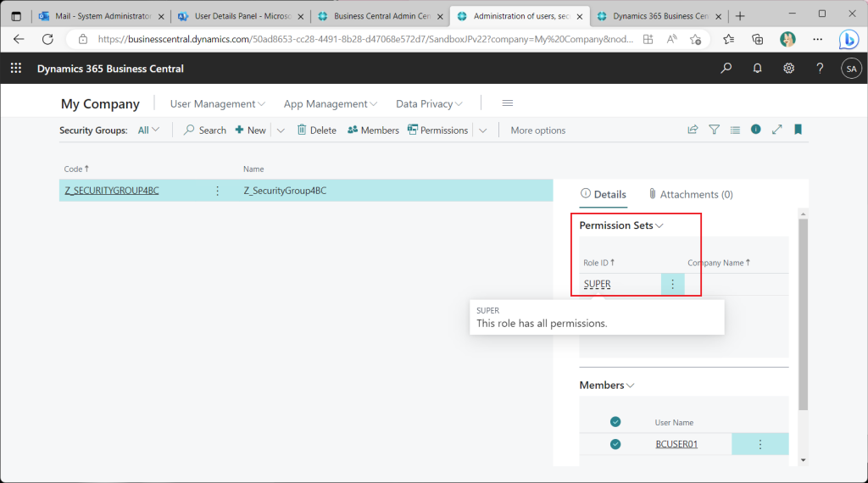Switch to the Attachments (0) tab
The image size is (868, 483).
coord(691,194)
